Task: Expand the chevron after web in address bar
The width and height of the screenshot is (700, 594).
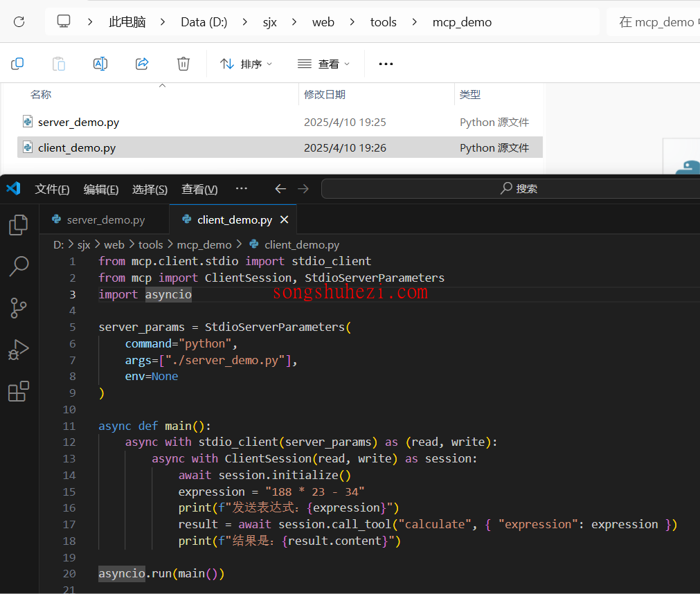Action: click(352, 22)
